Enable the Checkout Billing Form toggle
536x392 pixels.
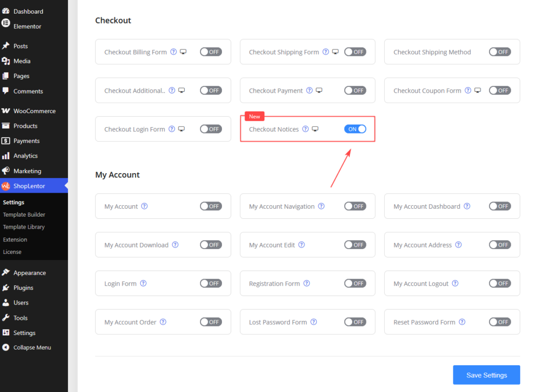[x=211, y=52]
